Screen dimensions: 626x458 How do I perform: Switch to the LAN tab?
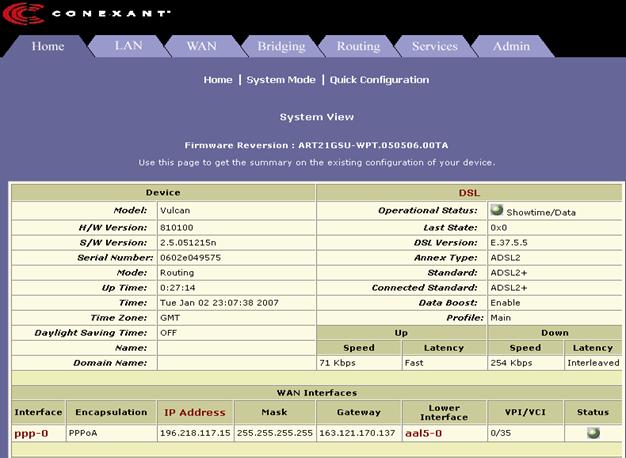128,46
